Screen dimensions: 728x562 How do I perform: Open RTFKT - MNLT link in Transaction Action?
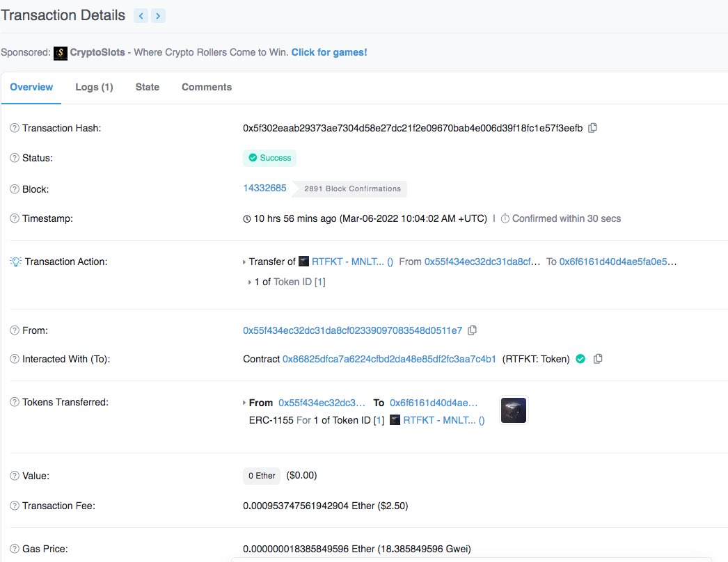click(x=352, y=262)
